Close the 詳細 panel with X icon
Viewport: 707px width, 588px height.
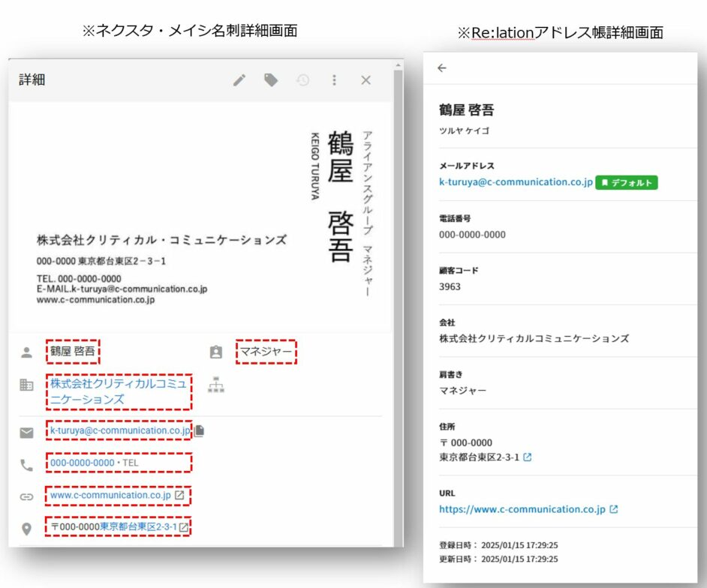[x=366, y=80]
